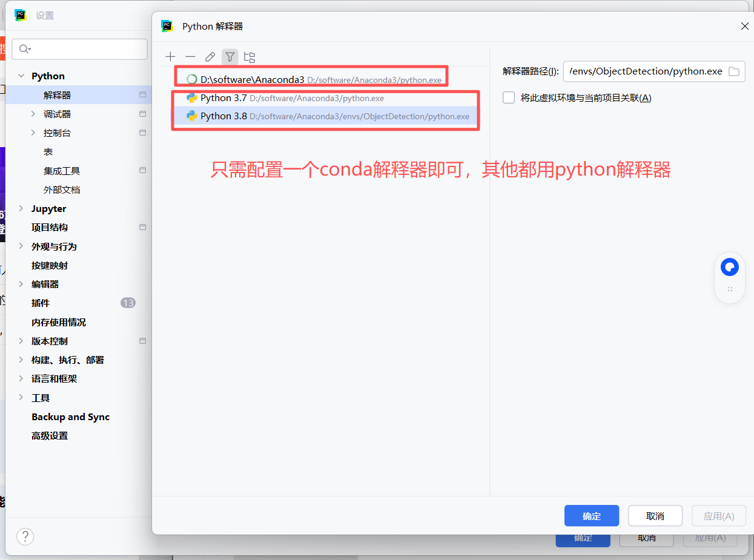Image resolution: width=754 pixels, height=560 pixels.
Task: Click the settings search input field
Action: (x=80, y=49)
